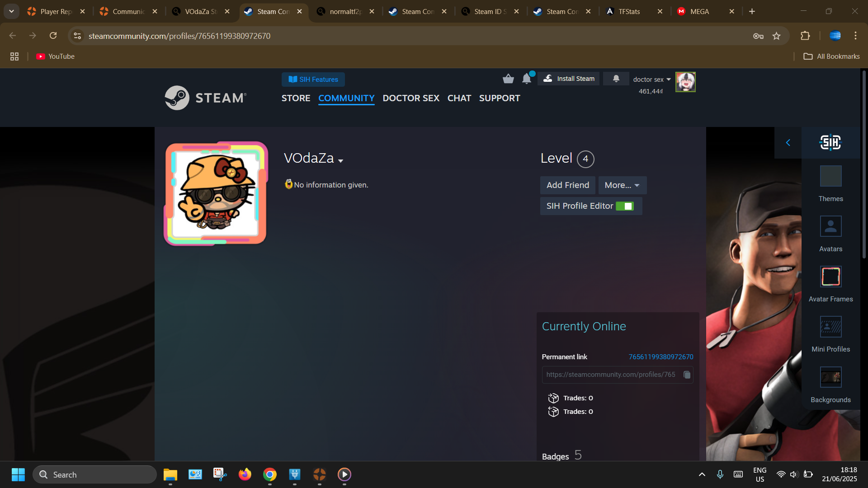Bookmark this page with the star icon
The height and width of the screenshot is (488, 868).
(776, 36)
